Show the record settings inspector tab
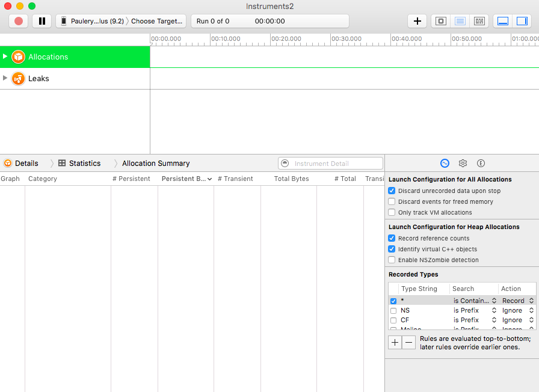Viewport: 539px width, 392px height. pyautogui.click(x=445, y=163)
